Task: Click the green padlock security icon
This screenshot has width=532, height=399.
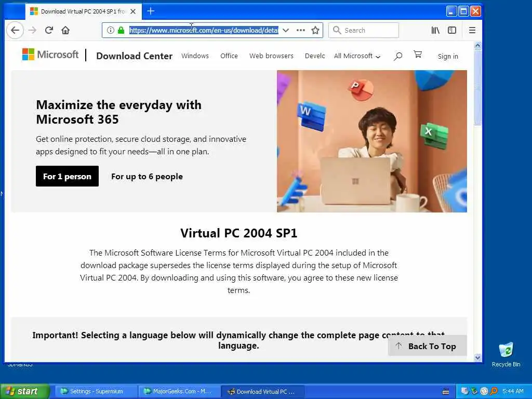Action: [121, 30]
